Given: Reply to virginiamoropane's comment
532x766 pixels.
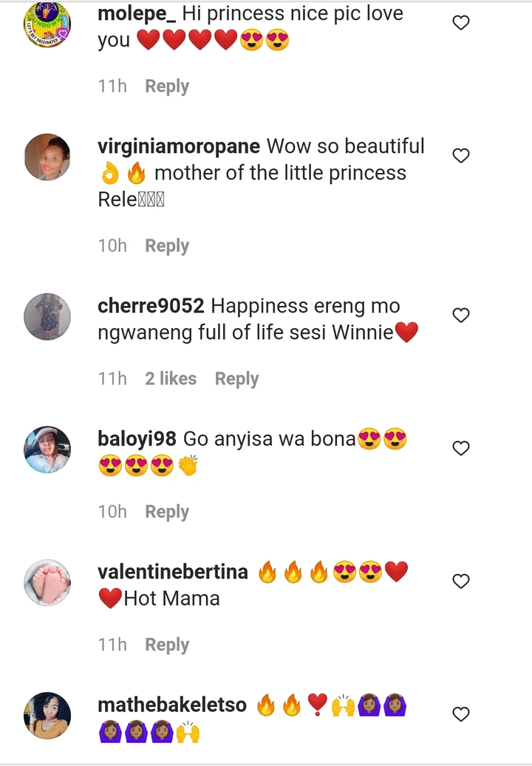Looking at the screenshot, I should [x=167, y=246].
